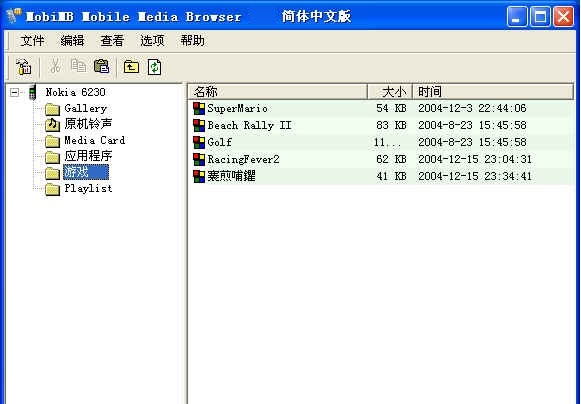Click the Copy toolbar icon
Screen dimensions: 581x404
(x=78, y=66)
